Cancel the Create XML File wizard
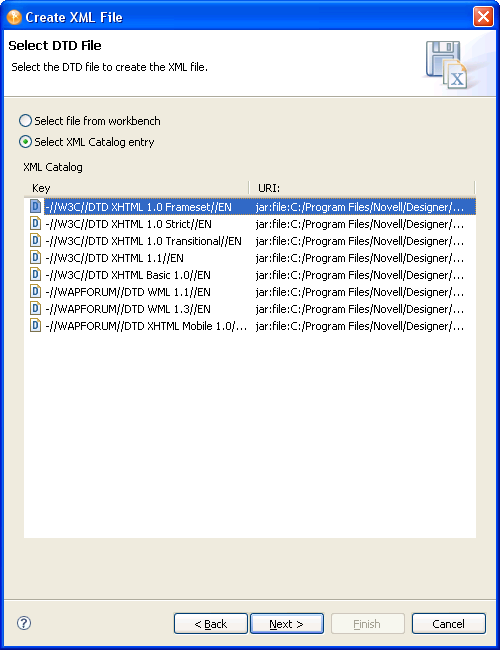This screenshot has height=650, width=500. pos(449,623)
